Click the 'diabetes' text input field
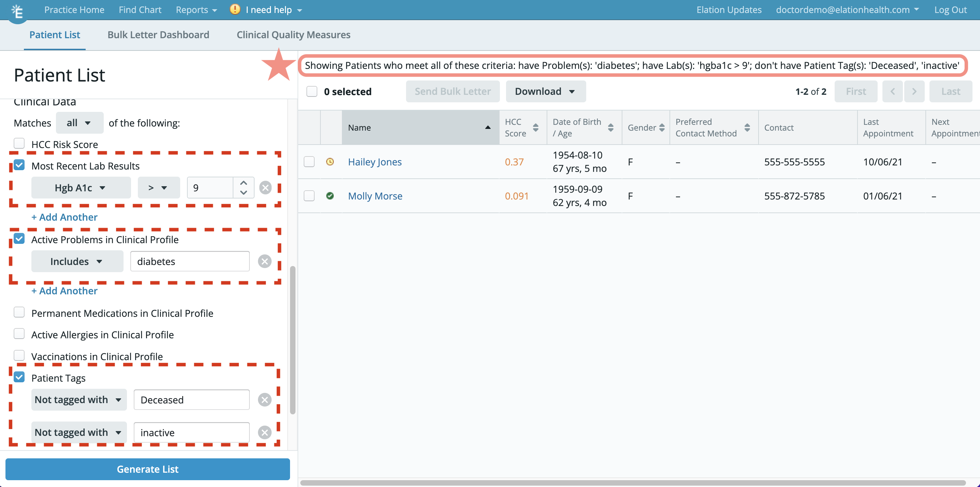The height and width of the screenshot is (487, 980). point(189,261)
